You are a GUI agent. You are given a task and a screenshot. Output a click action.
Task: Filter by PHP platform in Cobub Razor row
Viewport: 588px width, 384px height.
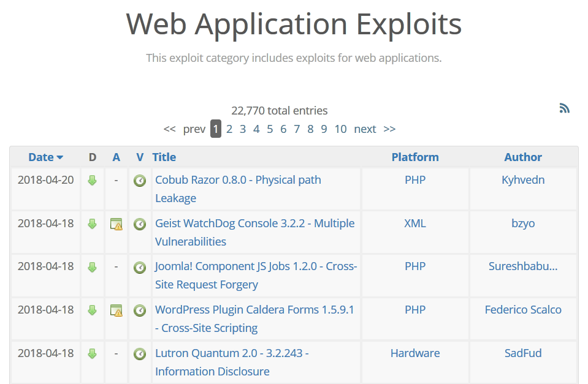click(x=415, y=180)
